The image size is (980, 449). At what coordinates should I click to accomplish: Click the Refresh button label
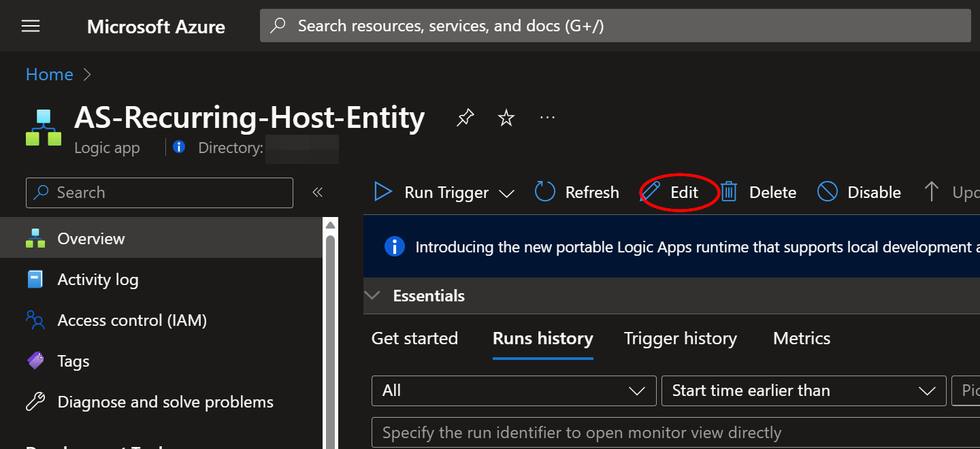point(592,193)
